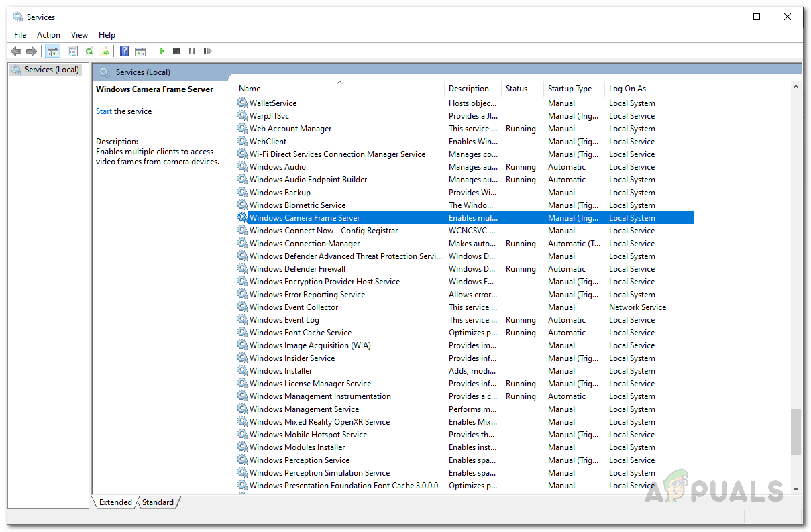Click the Restart Service toolbar icon
811x532 pixels.
[207, 51]
